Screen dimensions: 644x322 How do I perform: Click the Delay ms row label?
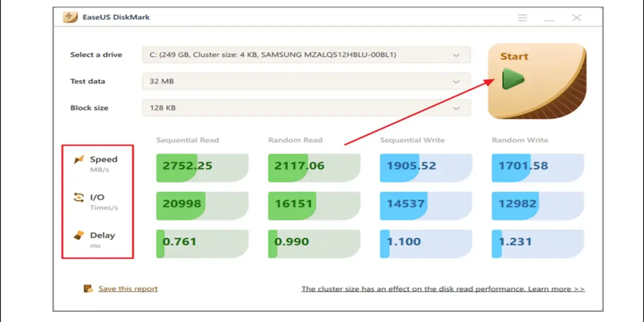click(x=102, y=239)
